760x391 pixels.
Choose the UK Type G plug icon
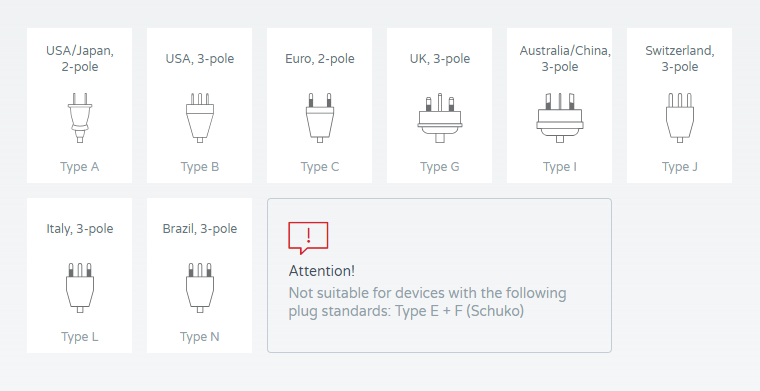pos(440,118)
